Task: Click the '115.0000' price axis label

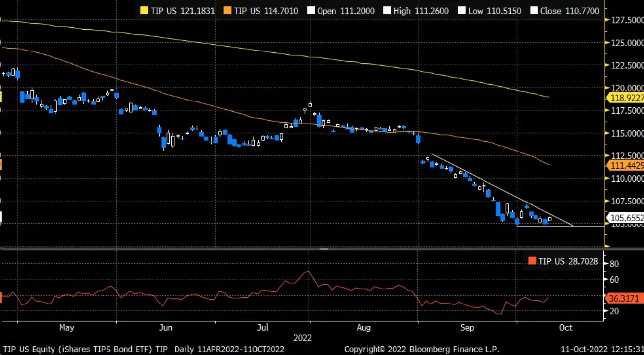Action: (628, 133)
